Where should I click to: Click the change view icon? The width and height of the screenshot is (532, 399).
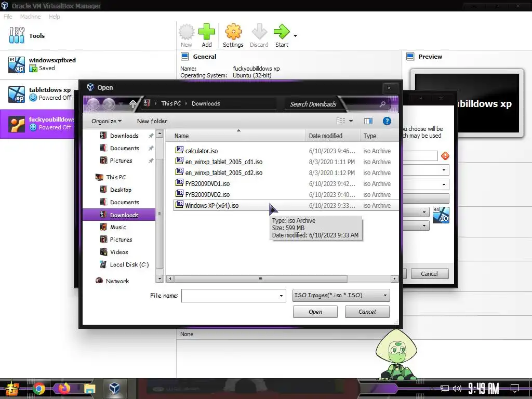coord(341,121)
